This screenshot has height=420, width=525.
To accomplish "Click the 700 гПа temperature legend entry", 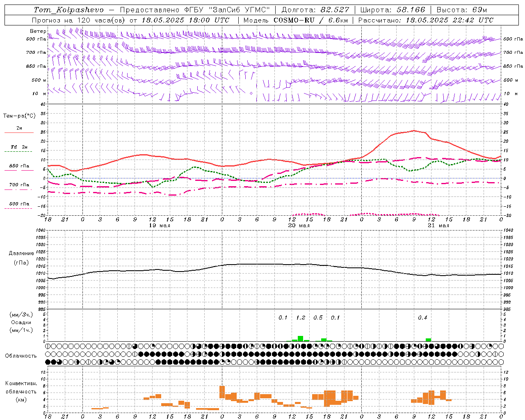I will 19,185.
